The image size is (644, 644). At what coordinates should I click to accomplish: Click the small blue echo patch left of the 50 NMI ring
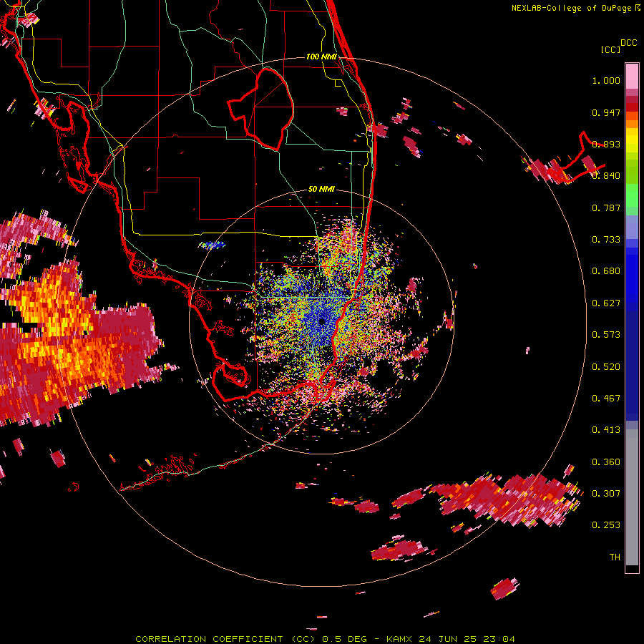(212, 245)
